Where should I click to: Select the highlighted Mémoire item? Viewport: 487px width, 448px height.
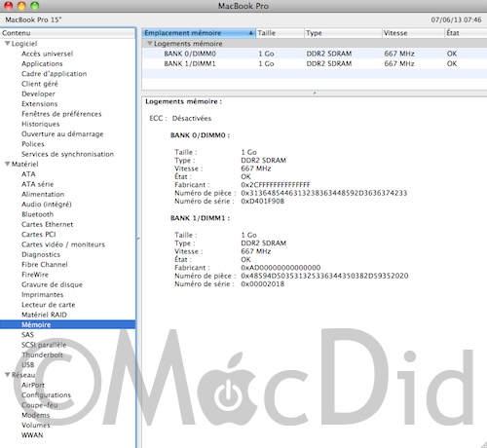(67, 324)
